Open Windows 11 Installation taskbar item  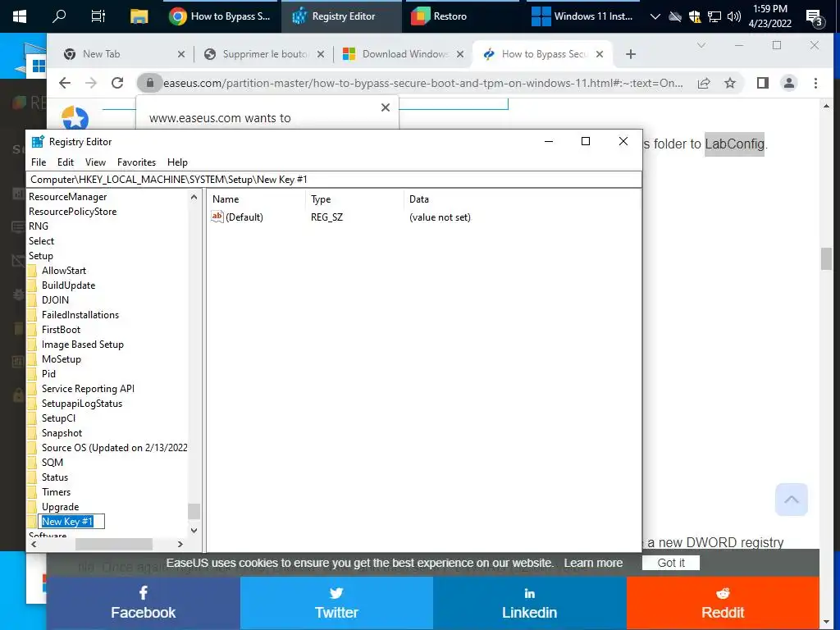[x=582, y=16]
